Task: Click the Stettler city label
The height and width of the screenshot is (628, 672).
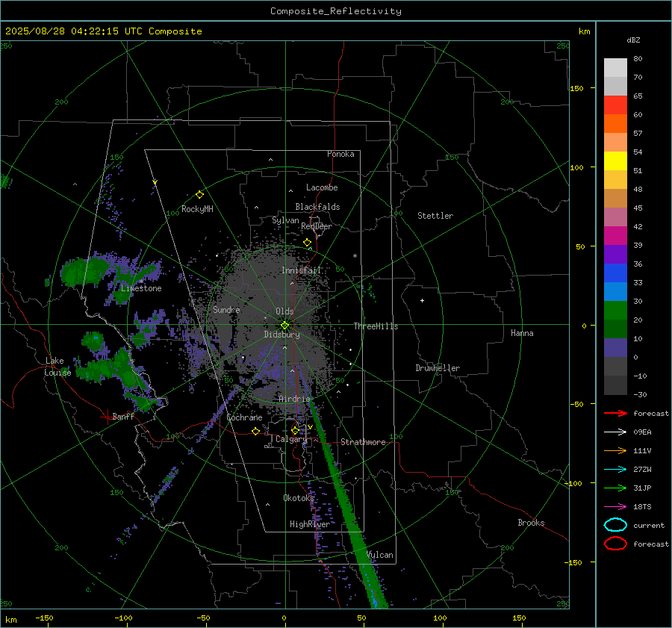Action: [x=435, y=216]
